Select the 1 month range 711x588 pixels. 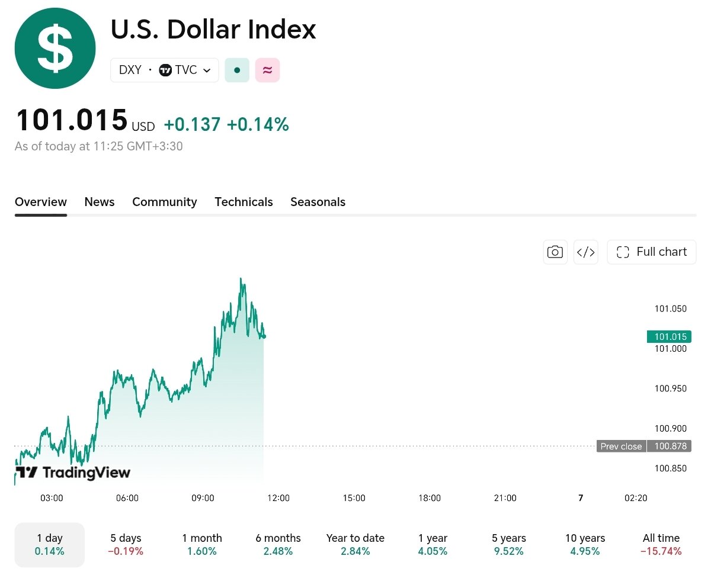coord(202,545)
